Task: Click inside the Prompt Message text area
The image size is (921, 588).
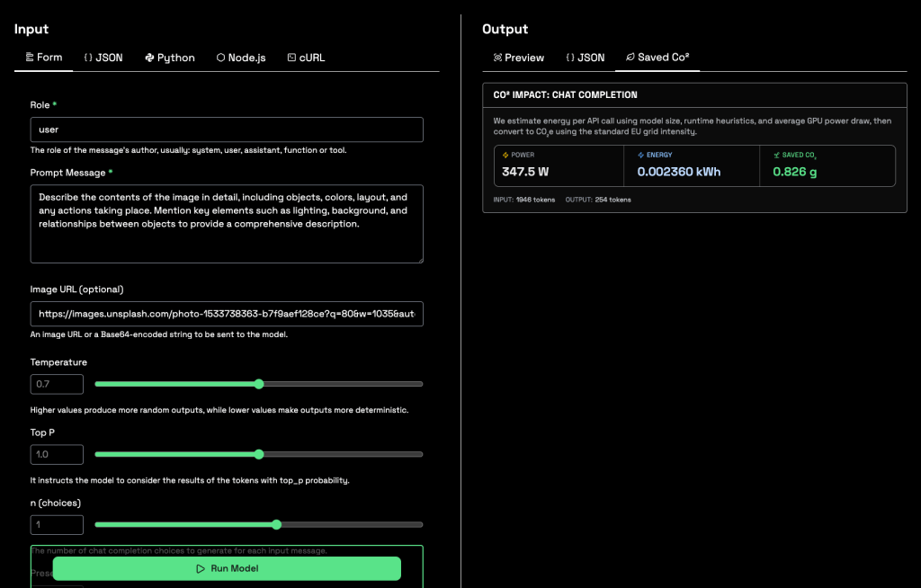Action: (227, 224)
